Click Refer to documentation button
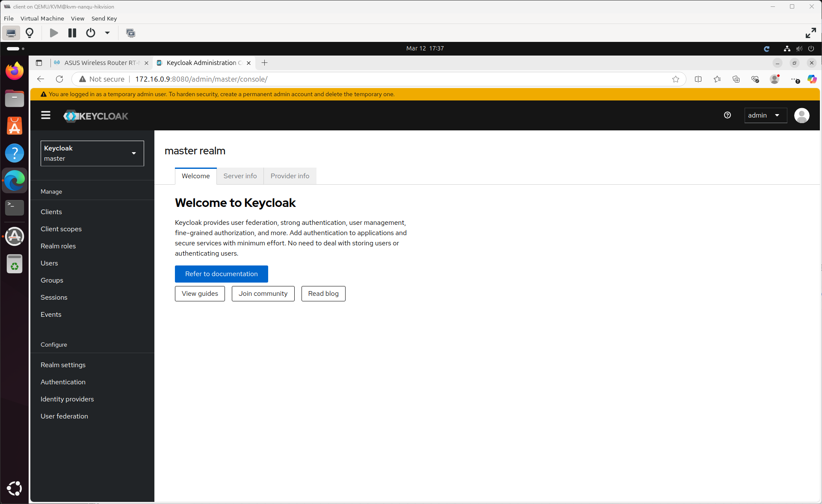Screen dimensions: 822x504 [x=221, y=274]
